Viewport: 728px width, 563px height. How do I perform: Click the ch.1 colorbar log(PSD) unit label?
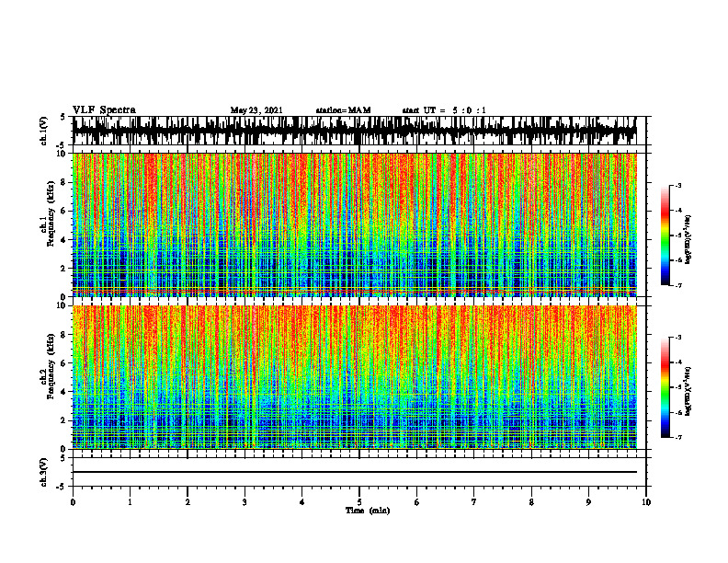pyautogui.click(x=688, y=239)
